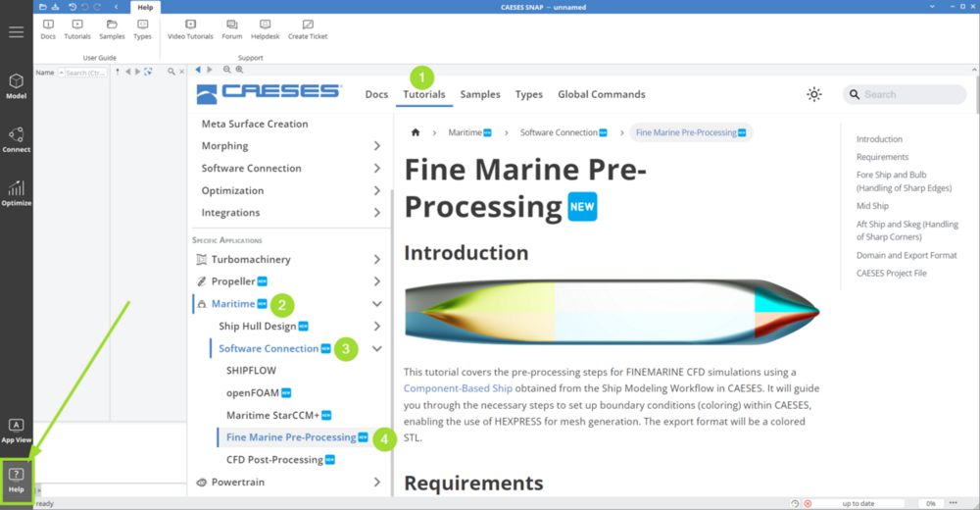The height and width of the screenshot is (510, 980).
Task: Launch Video Tutorials from Support group
Action: click(191, 29)
